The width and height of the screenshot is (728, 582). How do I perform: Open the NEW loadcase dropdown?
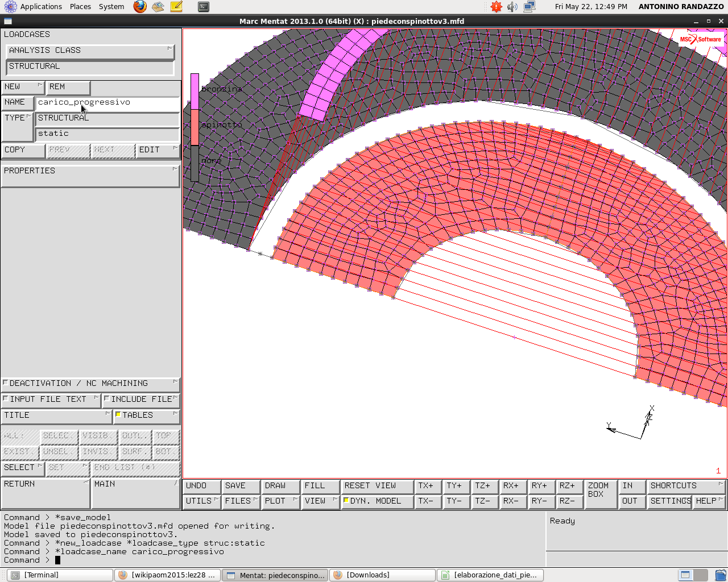[23, 87]
